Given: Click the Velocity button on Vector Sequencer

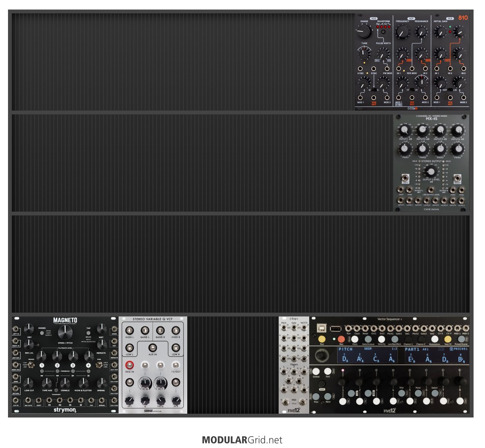Looking at the screenshot, I should [x=382, y=339].
